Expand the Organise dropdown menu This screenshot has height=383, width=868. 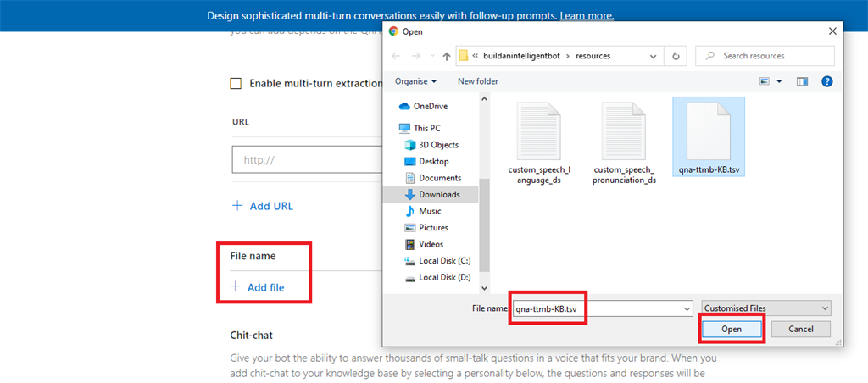pos(415,81)
